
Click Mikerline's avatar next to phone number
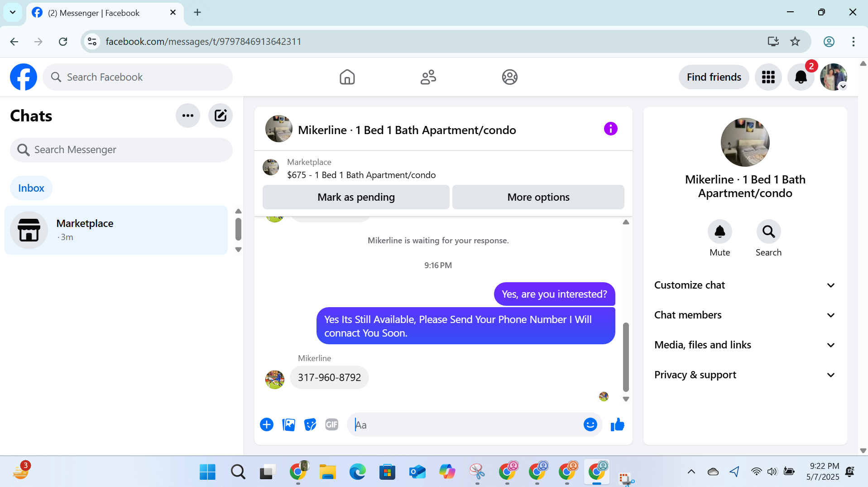[275, 379]
